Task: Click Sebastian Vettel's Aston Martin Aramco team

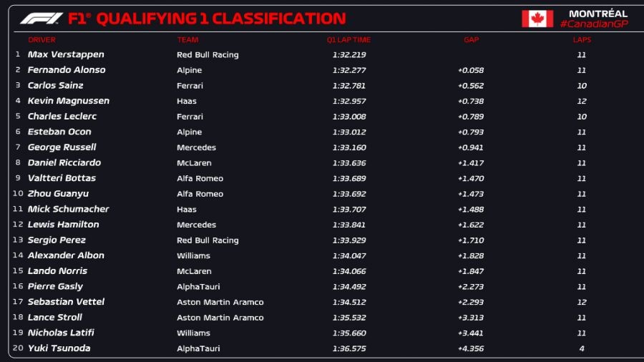Action: pyautogui.click(x=220, y=302)
